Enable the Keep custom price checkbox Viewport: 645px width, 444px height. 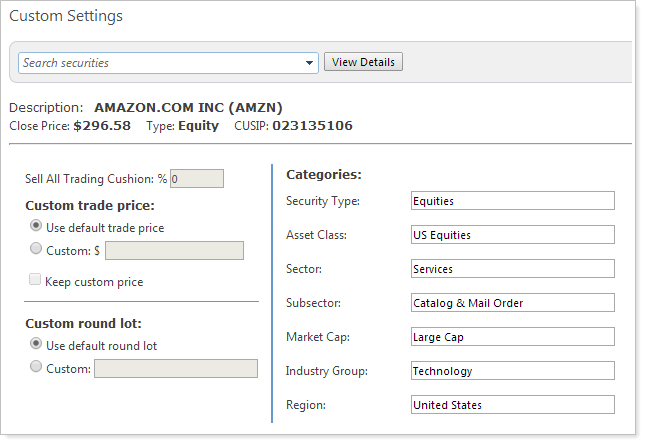coord(37,281)
